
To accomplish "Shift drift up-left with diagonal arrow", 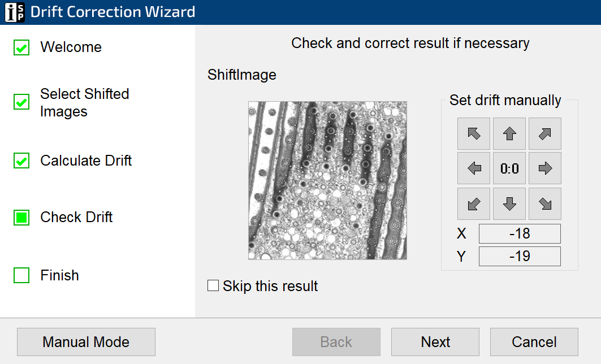I will tap(474, 133).
